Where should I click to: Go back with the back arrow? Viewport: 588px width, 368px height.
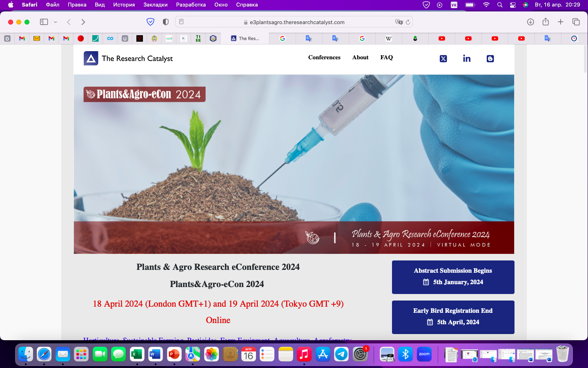click(x=69, y=22)
